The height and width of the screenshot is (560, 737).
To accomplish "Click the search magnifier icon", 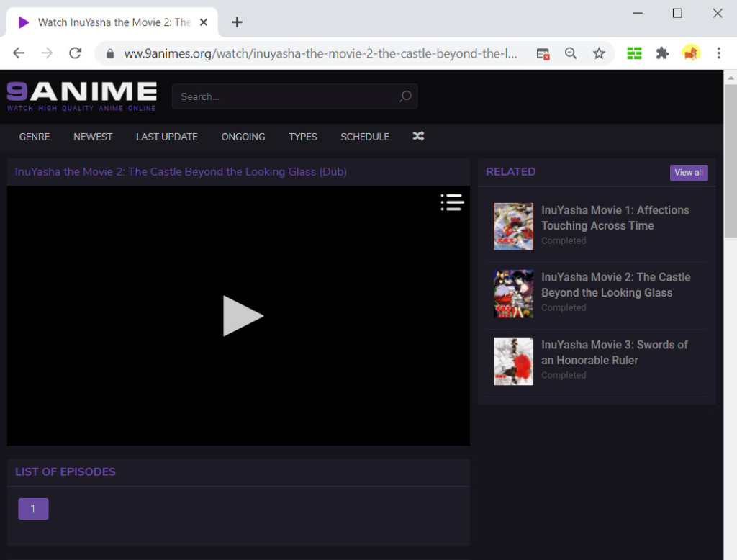I will (405, 96).
